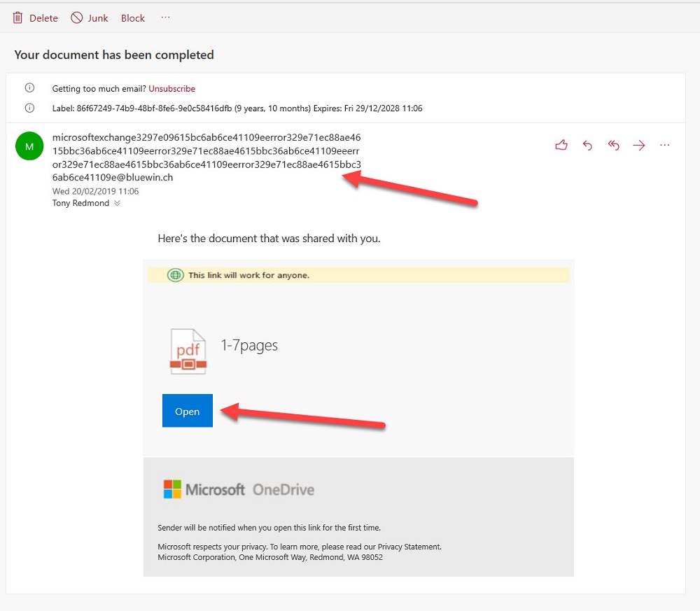The height and width of the screenshot is (611, 700).
Task: Reply all using double-arrow icon
Action: 613,145
